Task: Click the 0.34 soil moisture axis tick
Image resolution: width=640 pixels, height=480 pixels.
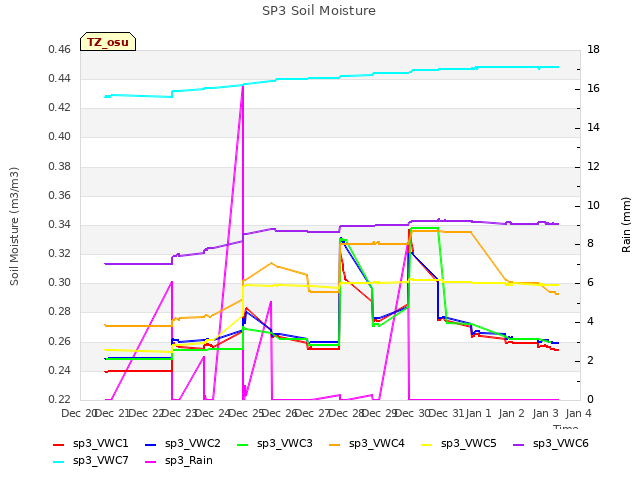Action: pos(59,224)
